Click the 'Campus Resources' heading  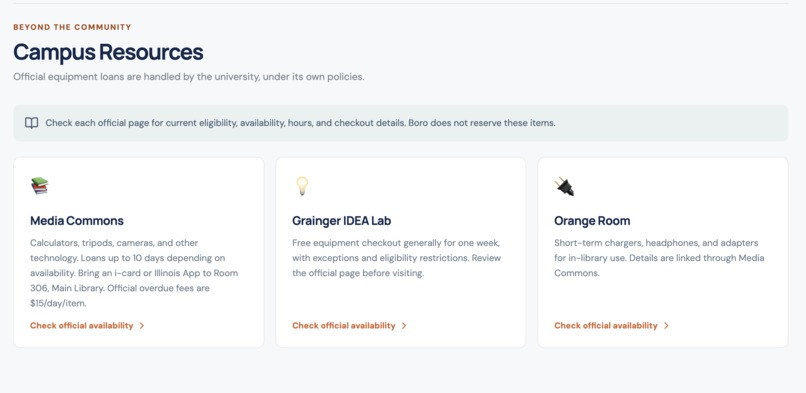click(108, 52)
